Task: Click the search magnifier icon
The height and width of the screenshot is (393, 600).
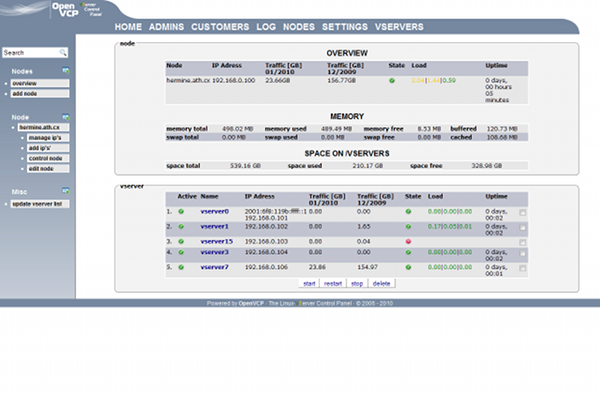Action: tap(63, 53)
